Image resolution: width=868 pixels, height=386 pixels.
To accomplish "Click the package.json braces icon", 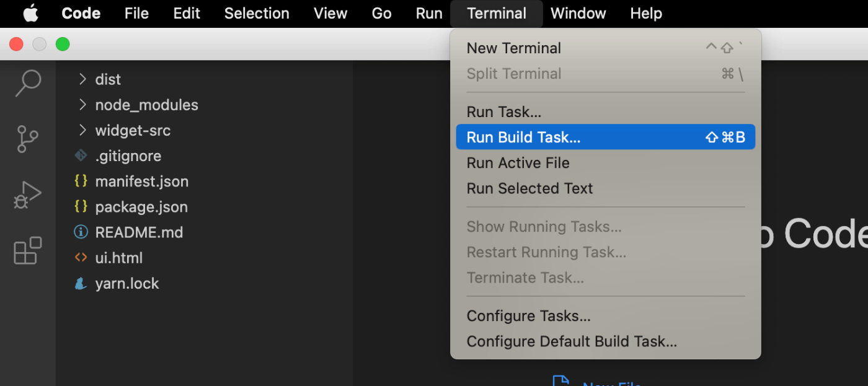I will [x=81, y=206].
